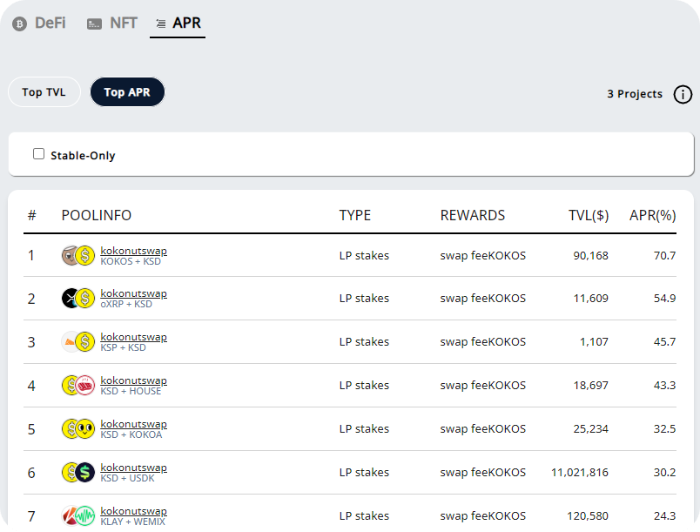Click APR value 30.2
700x532 pixels.
tap(665, 472)
